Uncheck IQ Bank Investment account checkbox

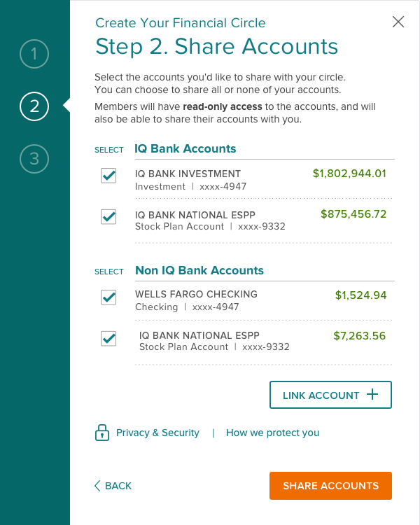[x=108, y=176]
